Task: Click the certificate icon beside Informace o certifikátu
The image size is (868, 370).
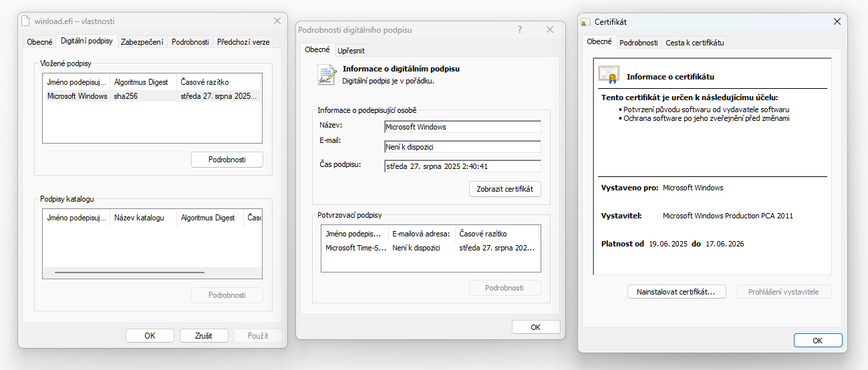Action: coord(609,75)
